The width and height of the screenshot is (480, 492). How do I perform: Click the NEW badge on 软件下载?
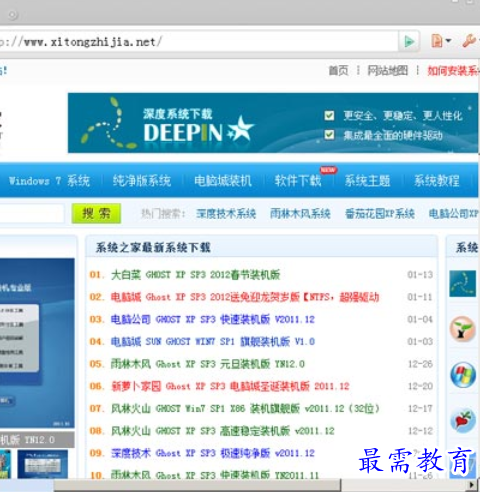pos(328,170)
